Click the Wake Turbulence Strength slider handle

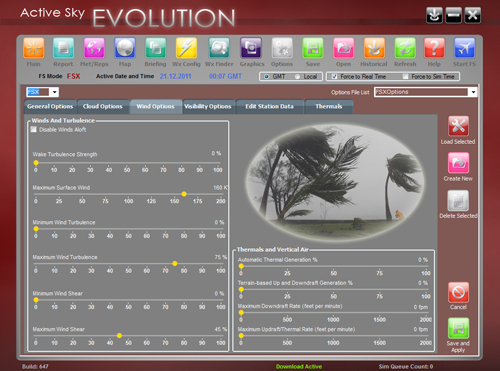36,163
